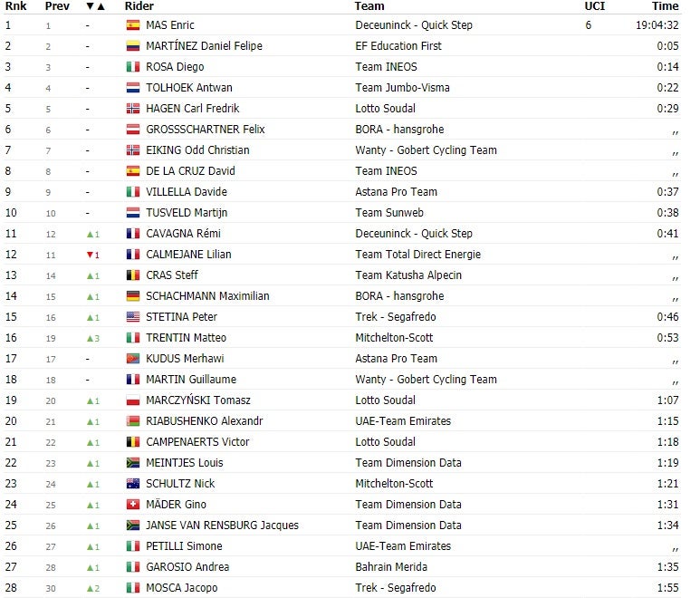The width and height of the screenshot is (700, 598).
Task: Sort by the up/down change column header
Action: coord(95,6)
